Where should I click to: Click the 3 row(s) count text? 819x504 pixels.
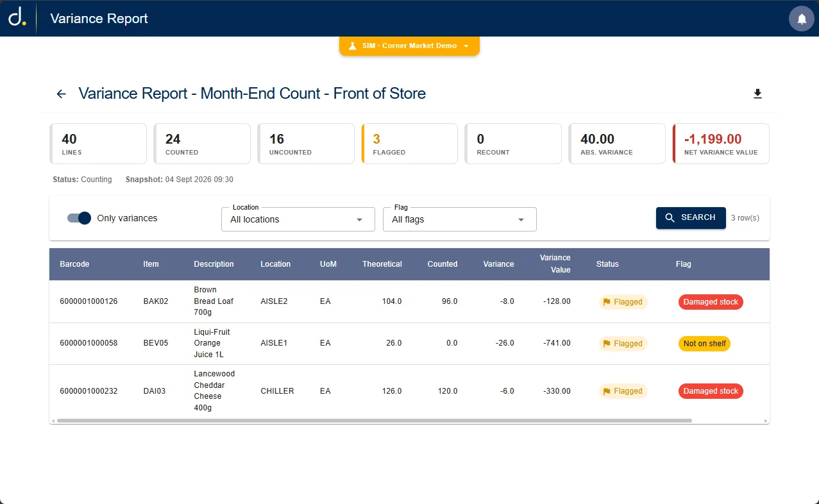tap(745, 218)
